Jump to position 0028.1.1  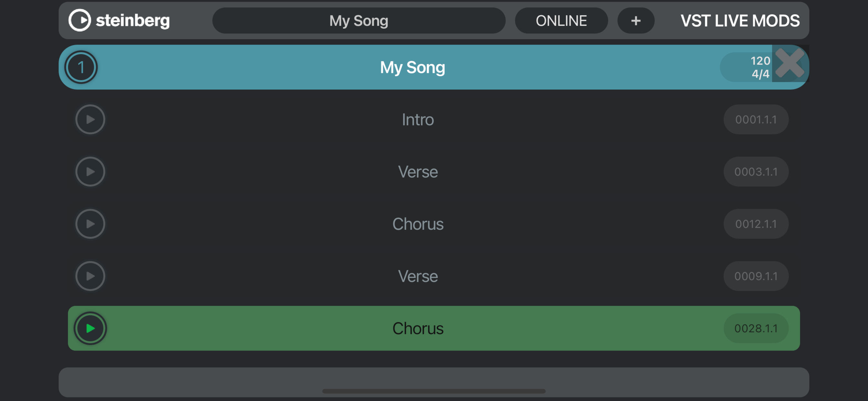756,328
